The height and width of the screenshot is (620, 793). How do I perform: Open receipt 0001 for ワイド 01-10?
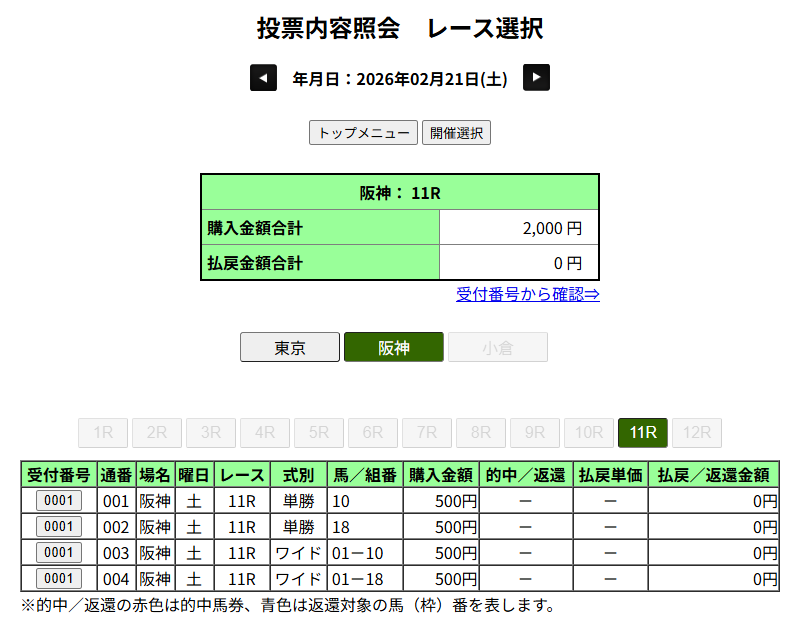pyautogui.click(x=59, y=552)
